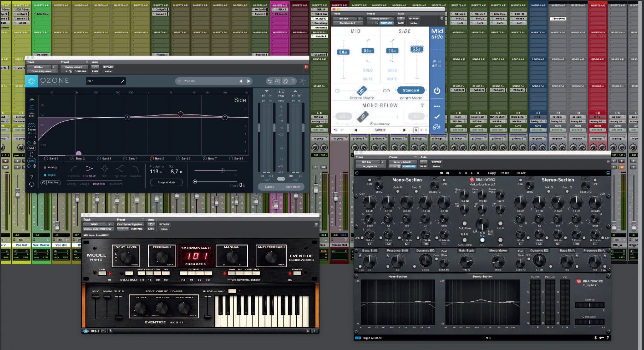Click bx_digital key icon in footer
Screen dimensions: 644x350
click(x=601, y=338)
